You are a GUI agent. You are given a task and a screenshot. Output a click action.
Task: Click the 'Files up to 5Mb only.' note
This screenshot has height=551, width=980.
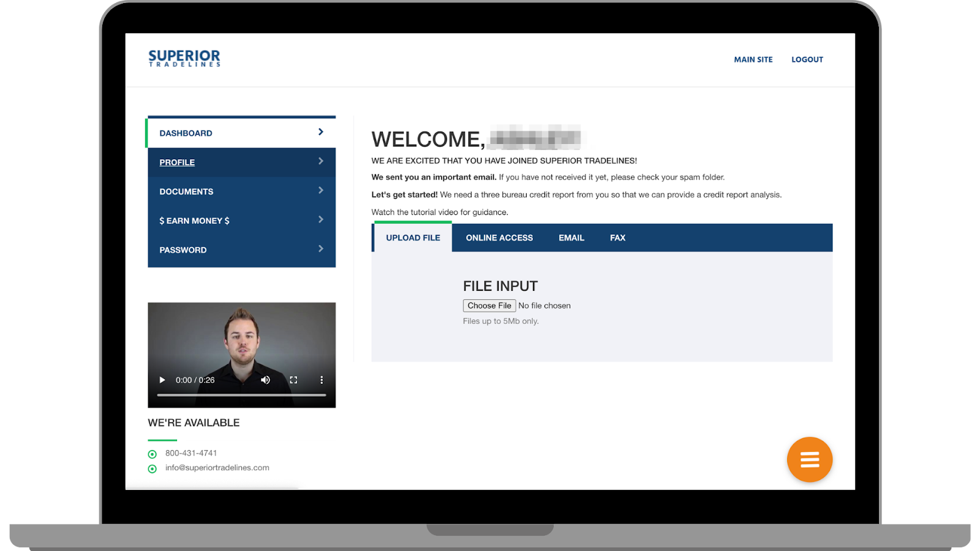pos(501,321)
